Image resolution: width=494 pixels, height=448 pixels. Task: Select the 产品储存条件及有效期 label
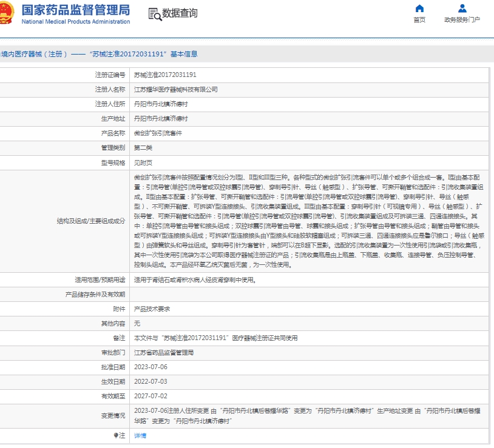tap(95, 295)
